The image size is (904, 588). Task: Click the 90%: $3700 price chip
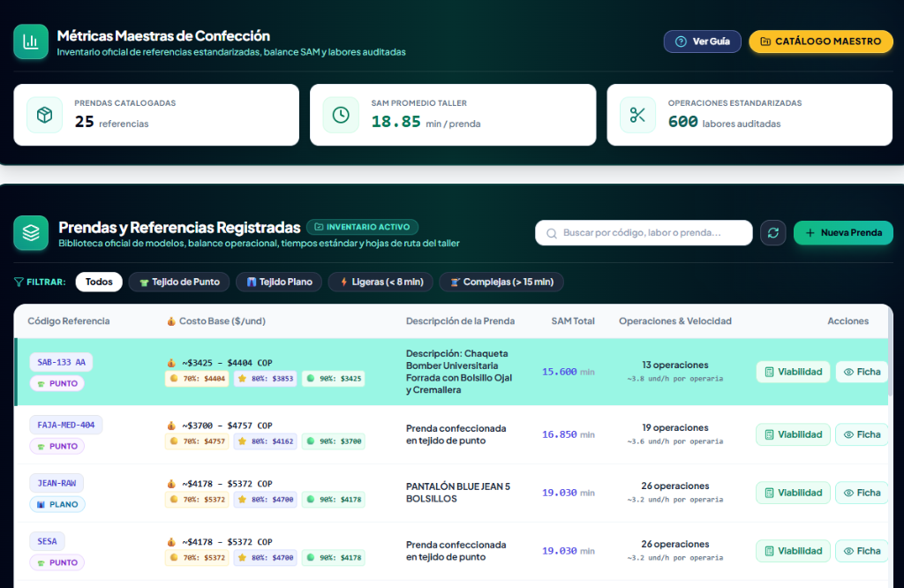pyautogui.click(x=333, y=441)
